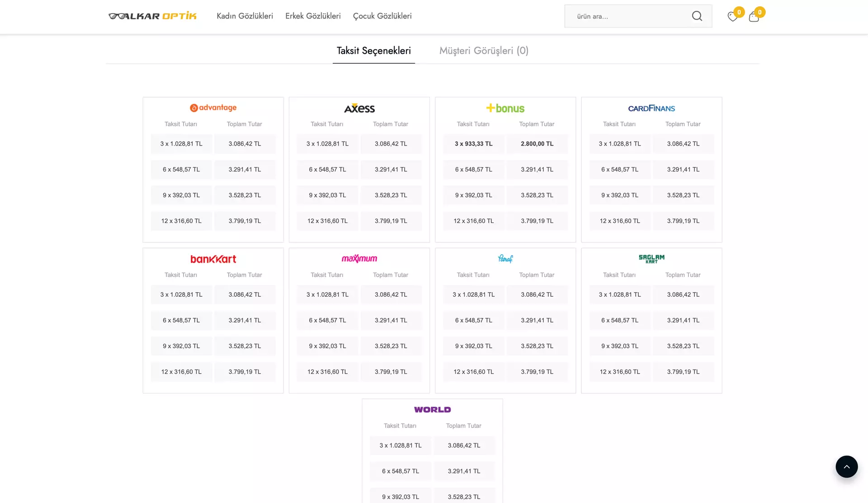868x503 pixels.
Task: Click Toplam Tutar header in World card
Action: pyautogui.click(x=463, y=426)
